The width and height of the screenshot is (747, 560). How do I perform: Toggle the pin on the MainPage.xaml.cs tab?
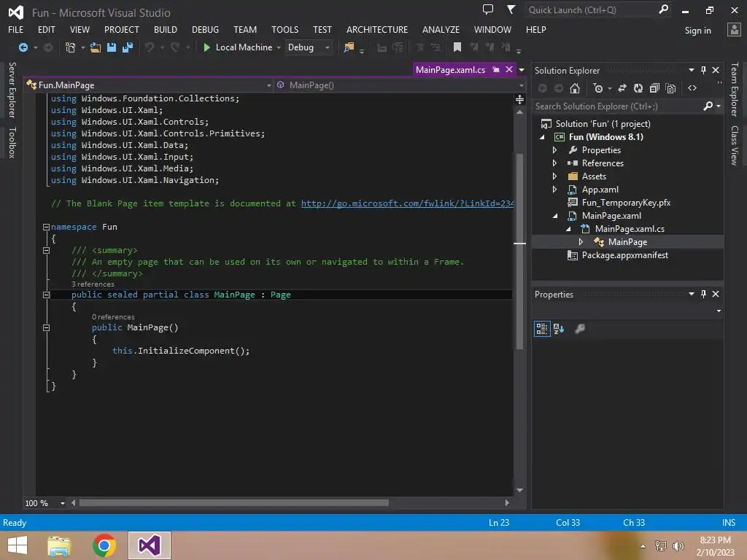pos(496,69)
